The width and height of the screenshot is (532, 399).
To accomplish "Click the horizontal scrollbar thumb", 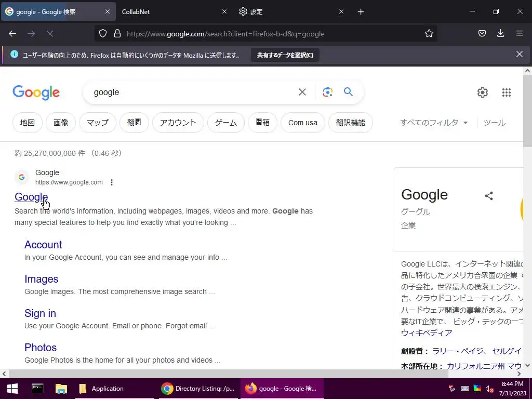I will [228, 374].
